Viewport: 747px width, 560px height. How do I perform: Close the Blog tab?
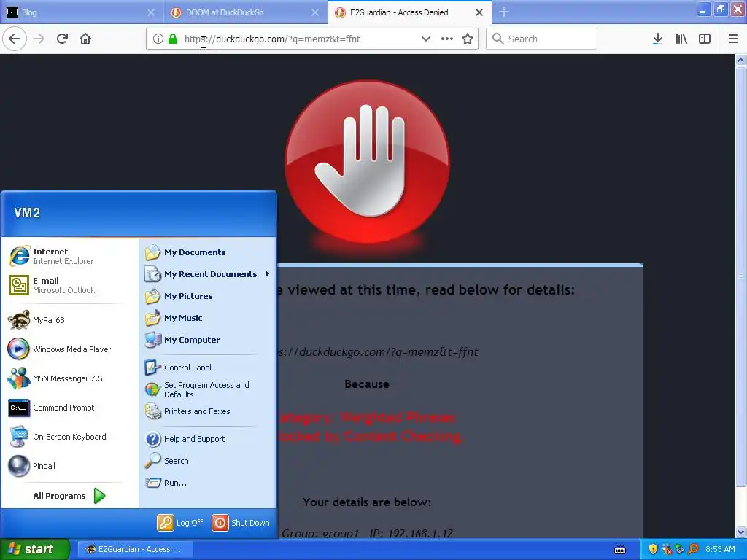pos(150,12)
